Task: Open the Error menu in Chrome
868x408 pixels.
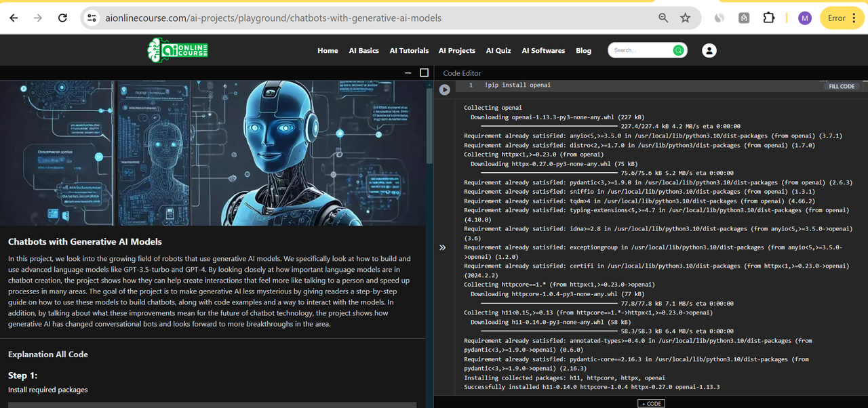Action: point(842,18)
